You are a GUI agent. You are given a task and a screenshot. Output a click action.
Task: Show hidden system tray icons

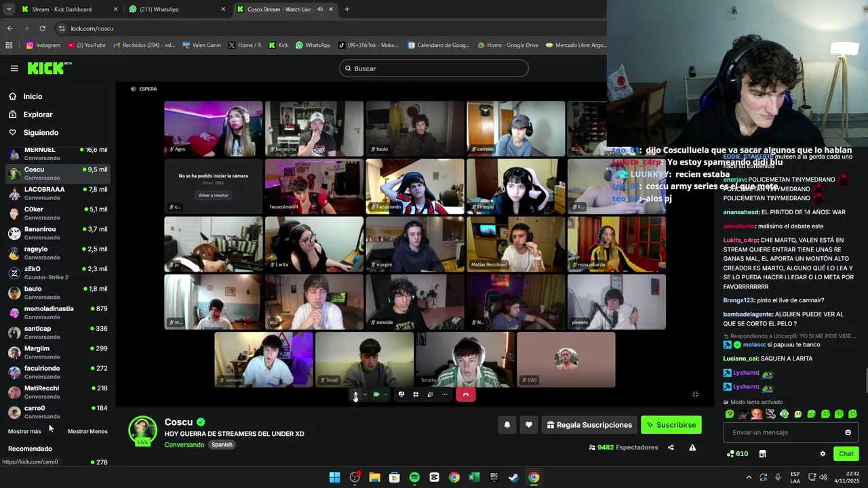point(749,477)
